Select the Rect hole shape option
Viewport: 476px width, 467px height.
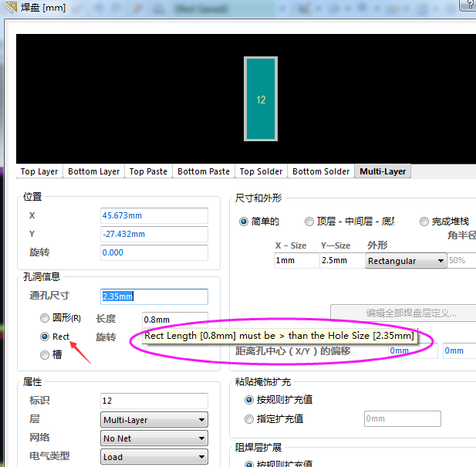click(45, 337)
